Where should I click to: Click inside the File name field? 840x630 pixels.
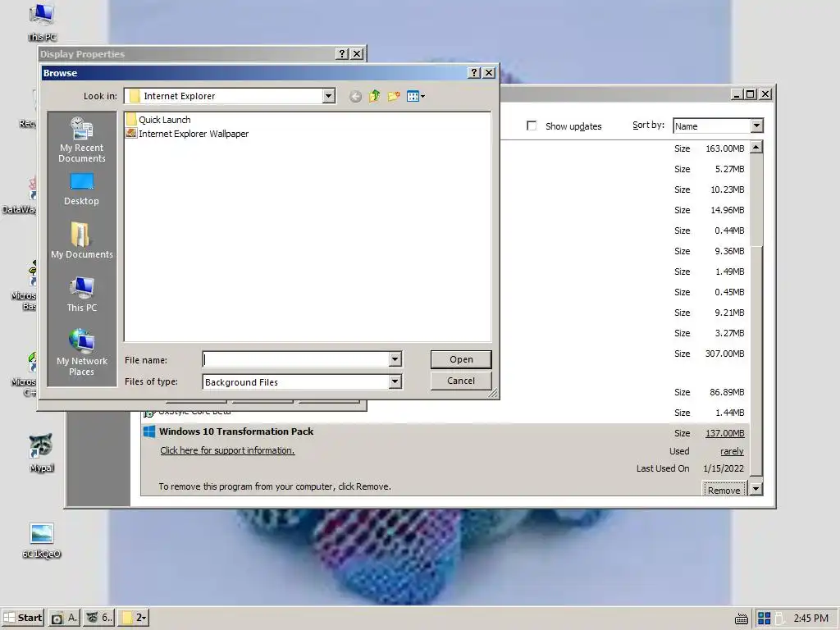click(x=296, y=359)
